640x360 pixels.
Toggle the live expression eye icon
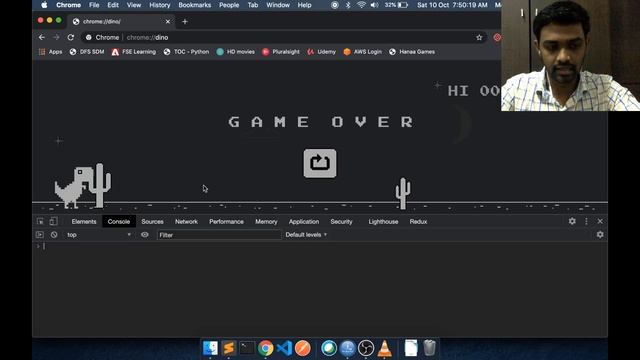pos(144,235)
